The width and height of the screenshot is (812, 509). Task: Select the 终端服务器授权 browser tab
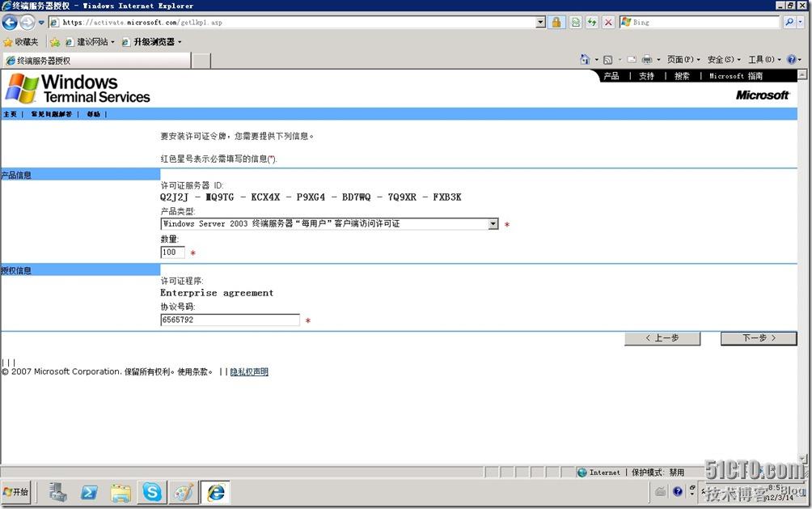point(97,61)
